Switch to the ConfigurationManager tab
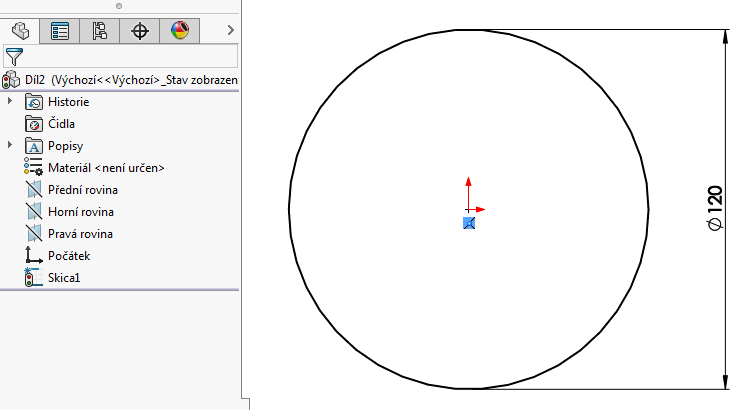Image resolution: width=750 pixels, height=410 pixels. [x=99, y=31]
